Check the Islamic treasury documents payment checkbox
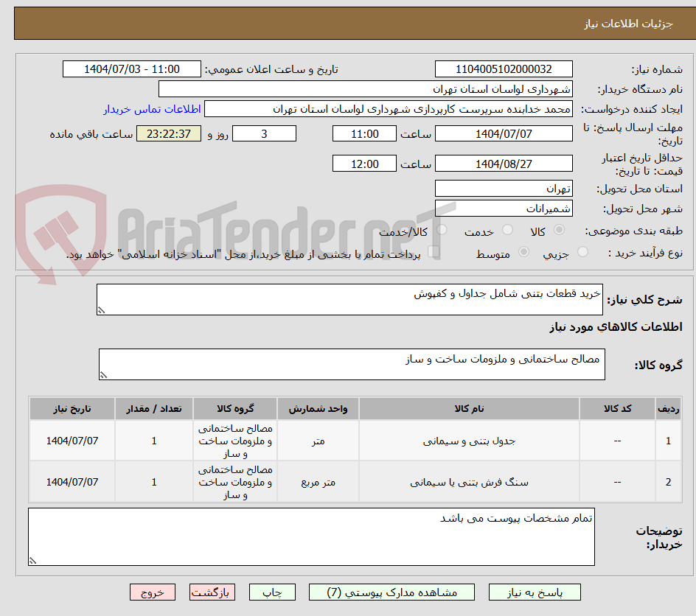The height and width of the screenshot is (616, 696). (434, 250)
